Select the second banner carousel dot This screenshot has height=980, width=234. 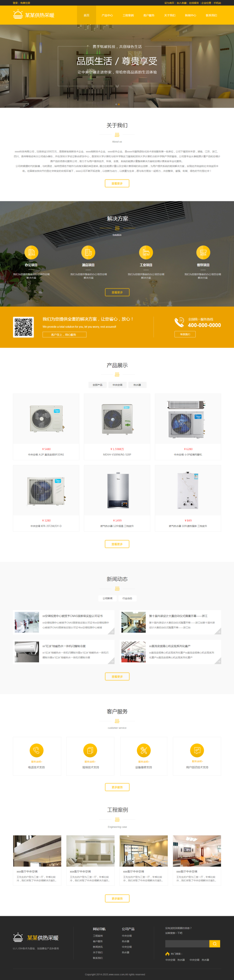pyautogui.click(x=119, y=104)
